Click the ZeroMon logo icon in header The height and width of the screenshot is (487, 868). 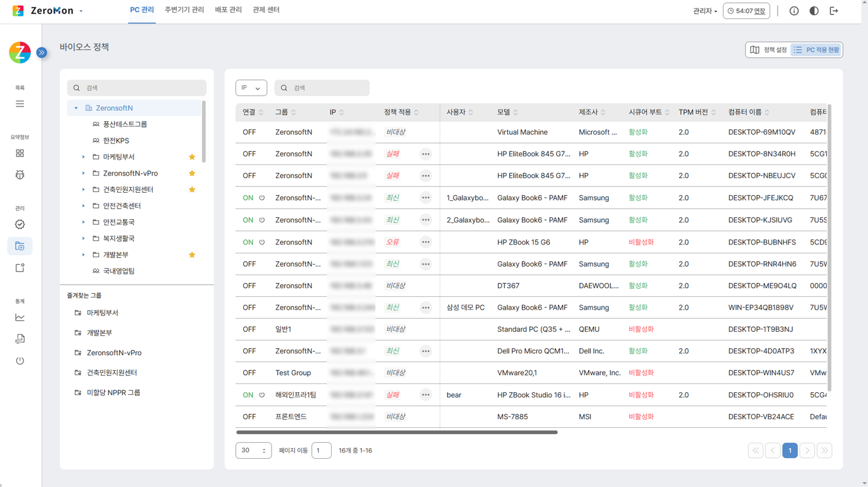click(x=18, y=10)
